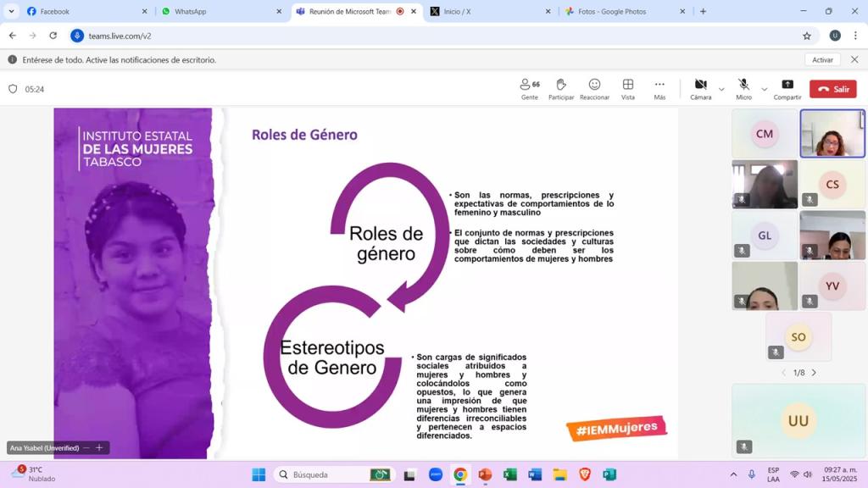Leave the meeting with Salir button
Viewport: 868px width, 488px height.
pyautogui.click(x=832, y=89)
